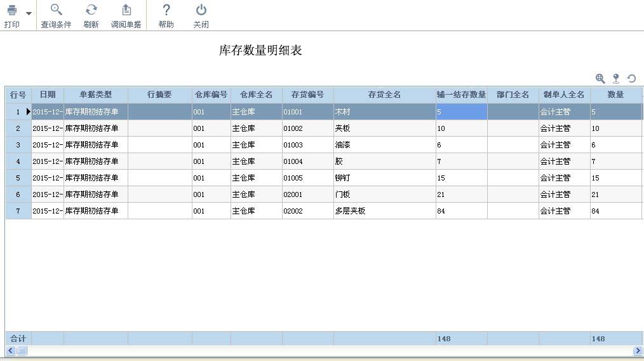This screenshot has width=644, height=361.
Task: Click the reset circular arrow icon above table
Action: pos(631,78)
